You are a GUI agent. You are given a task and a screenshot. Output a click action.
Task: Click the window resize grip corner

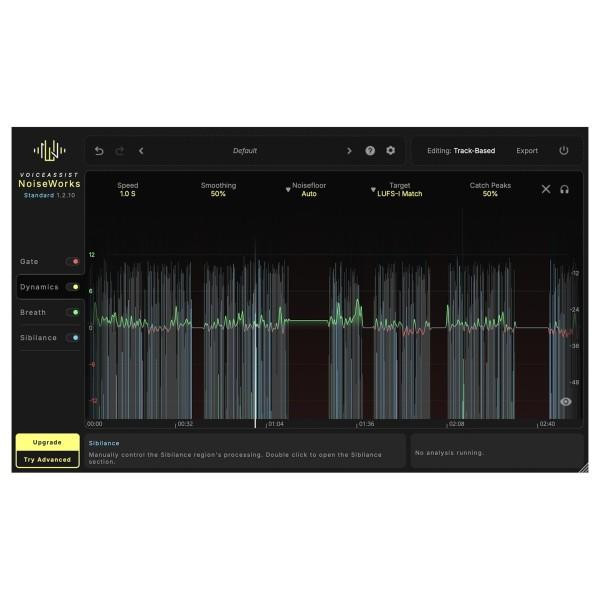click(584, 468)
